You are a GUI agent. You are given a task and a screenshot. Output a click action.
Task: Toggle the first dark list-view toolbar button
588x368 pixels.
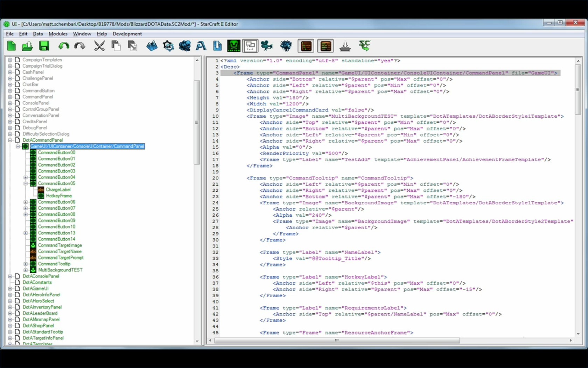306,46
